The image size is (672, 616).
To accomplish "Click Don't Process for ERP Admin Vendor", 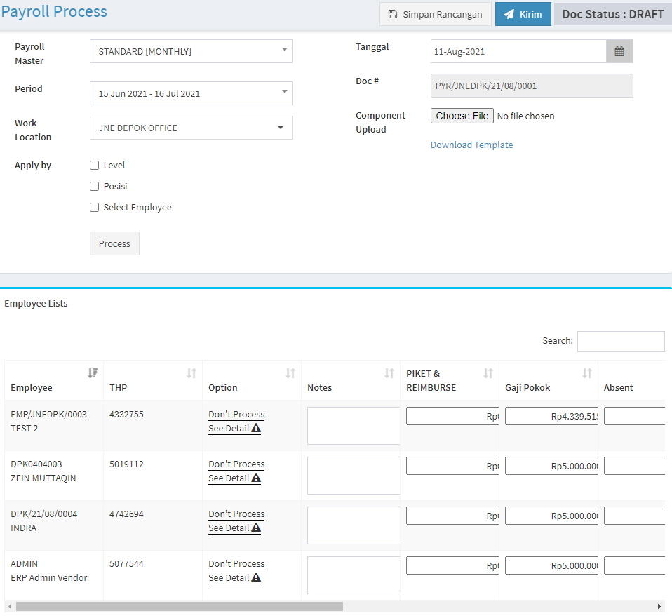I will tap(236, 563).
